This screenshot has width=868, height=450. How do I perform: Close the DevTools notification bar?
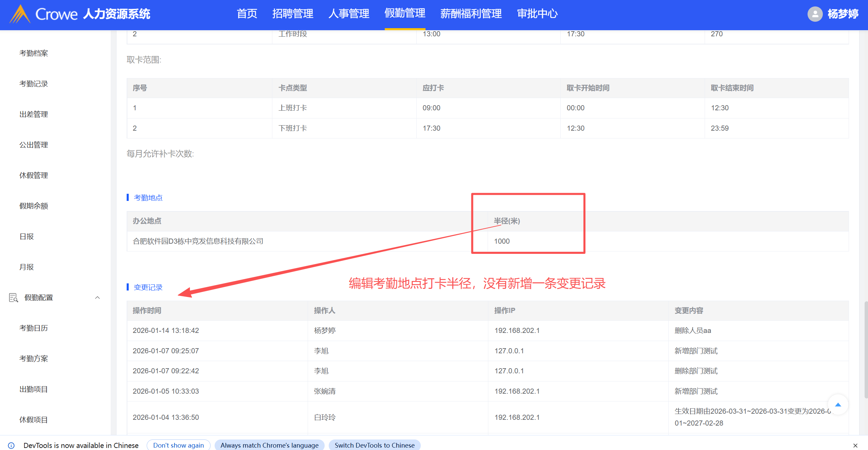pyautogui.click(x=855, y=445)
